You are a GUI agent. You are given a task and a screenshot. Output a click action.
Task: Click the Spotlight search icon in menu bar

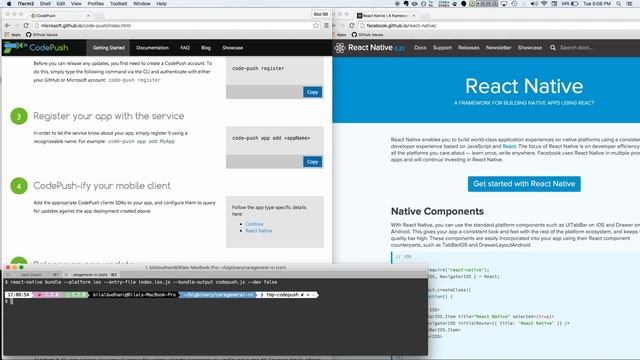[619, 4]
